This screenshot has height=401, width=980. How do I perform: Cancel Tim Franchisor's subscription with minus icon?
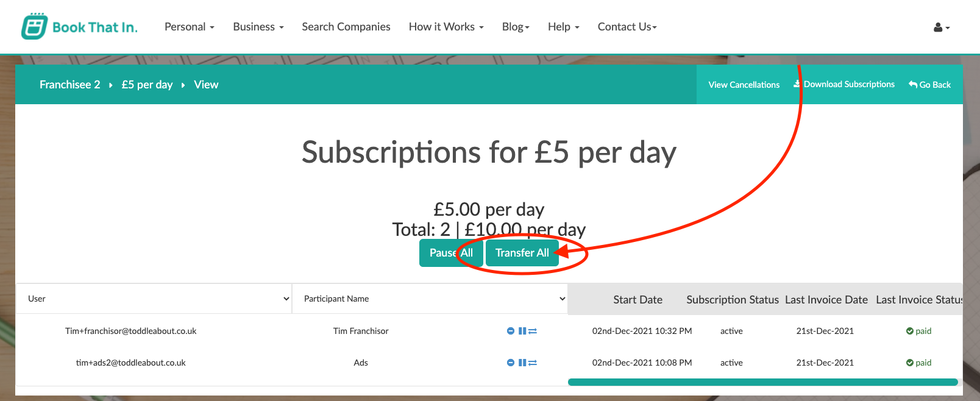[511, 331]
